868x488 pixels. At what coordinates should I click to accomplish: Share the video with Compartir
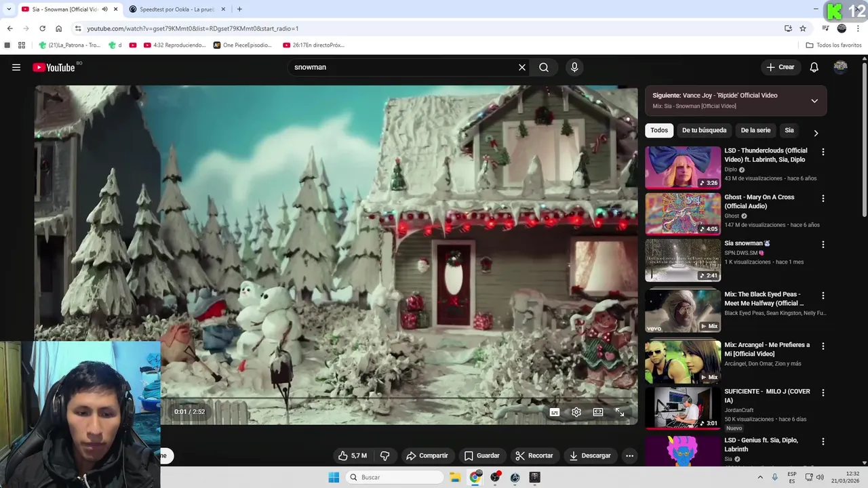coord(427,455)
